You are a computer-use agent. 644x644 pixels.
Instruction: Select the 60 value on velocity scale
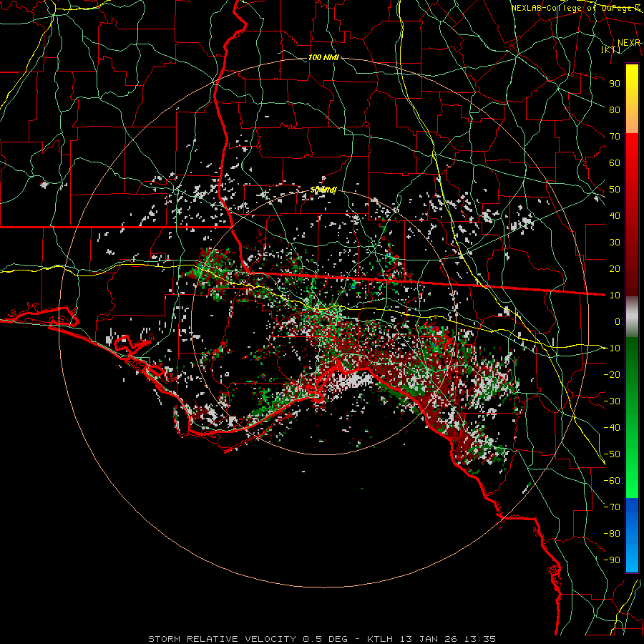615,162
